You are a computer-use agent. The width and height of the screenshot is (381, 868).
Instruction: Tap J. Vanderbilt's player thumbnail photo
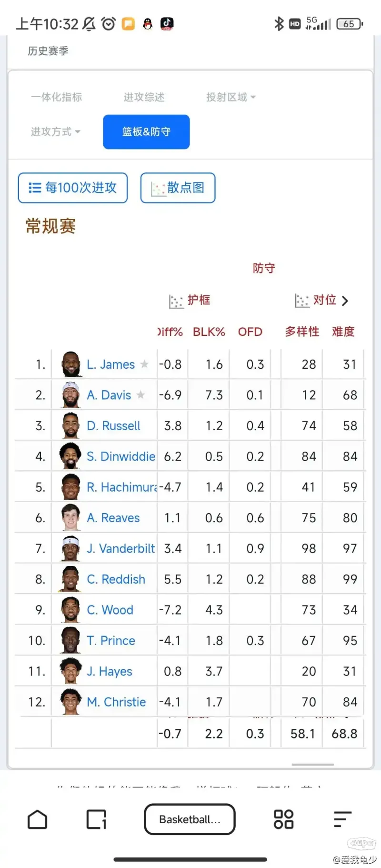pos(70,548)
